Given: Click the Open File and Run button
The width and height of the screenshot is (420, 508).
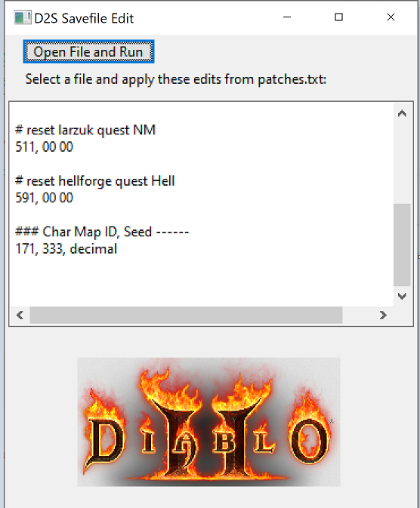Looking at the screenshot, I should click(88, 52).
